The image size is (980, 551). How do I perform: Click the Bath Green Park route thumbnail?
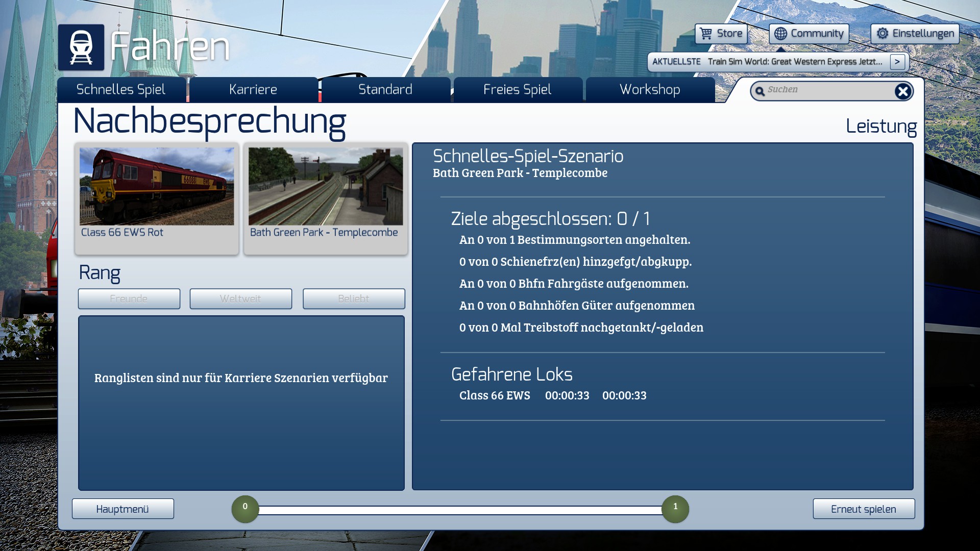[326, 186]
